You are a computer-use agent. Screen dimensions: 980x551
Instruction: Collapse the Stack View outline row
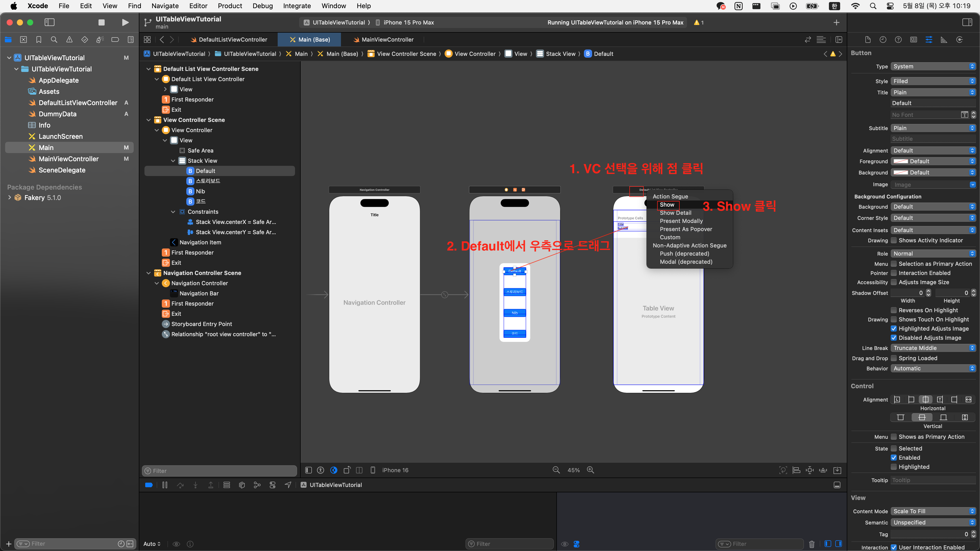click(x=173, y=161)
